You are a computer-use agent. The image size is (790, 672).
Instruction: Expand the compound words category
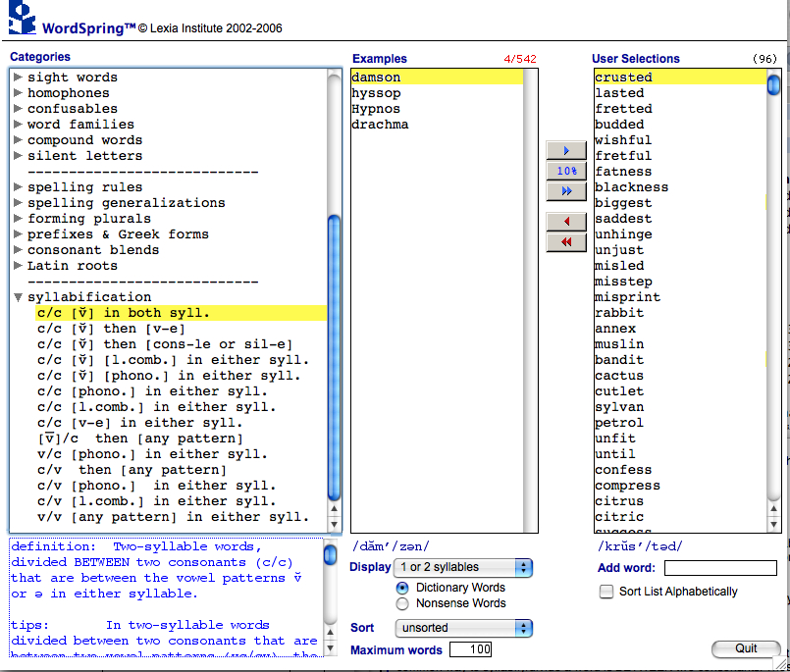coord(18,139)
